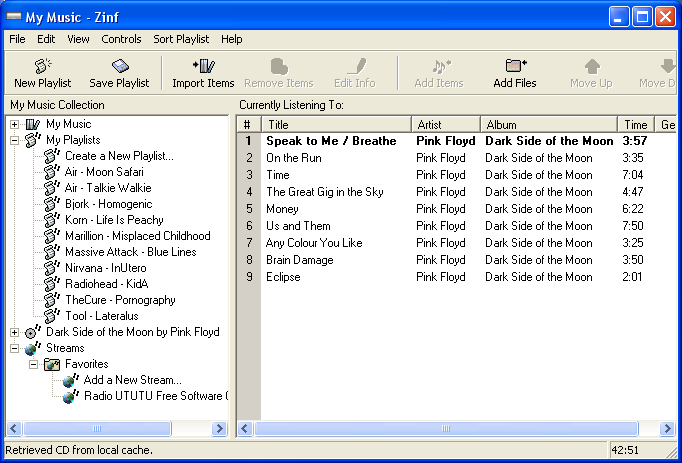Click the Add Files folder icon

[x=516, y=66]
